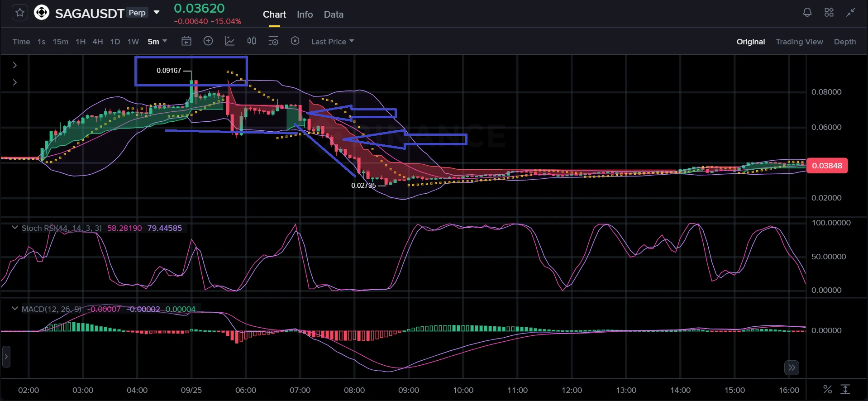868x401 pixels.
Task: Collapse the MACD indicator panel
Action: [x=14, y=309]
